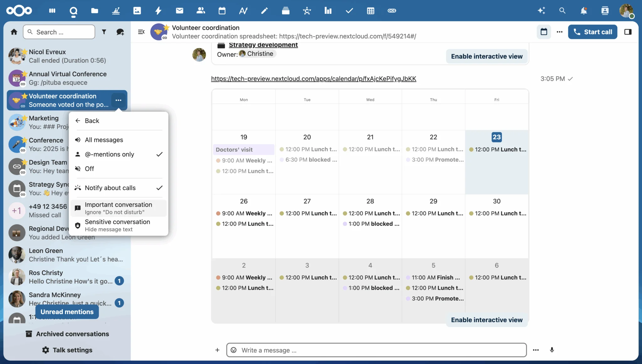Screen dimensions: 642x364
Task: Open the shared Nextcloud calendar link
Action: point(313,79)
